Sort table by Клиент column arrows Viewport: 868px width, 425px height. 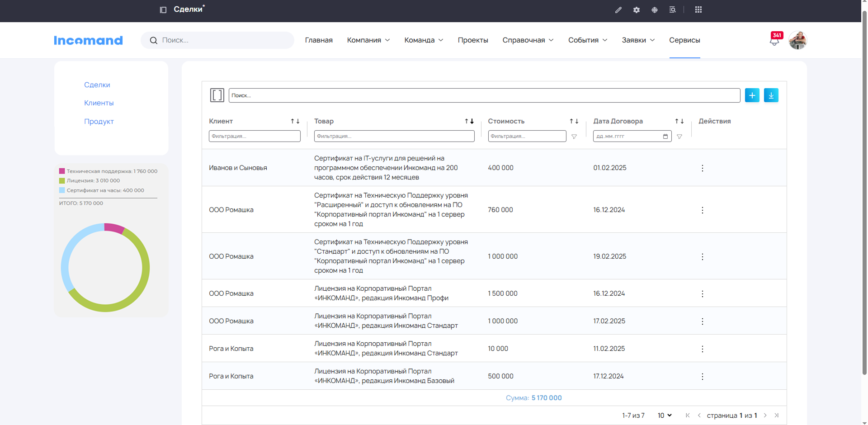[x=295, y=121]
